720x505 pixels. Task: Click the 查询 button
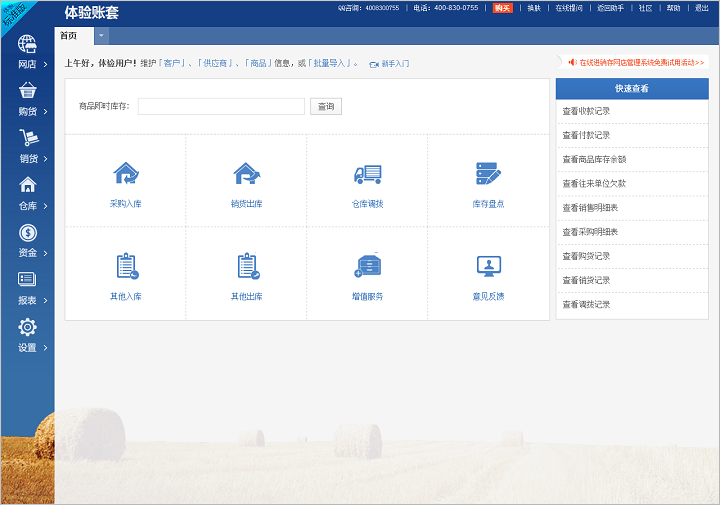(326, 107)
